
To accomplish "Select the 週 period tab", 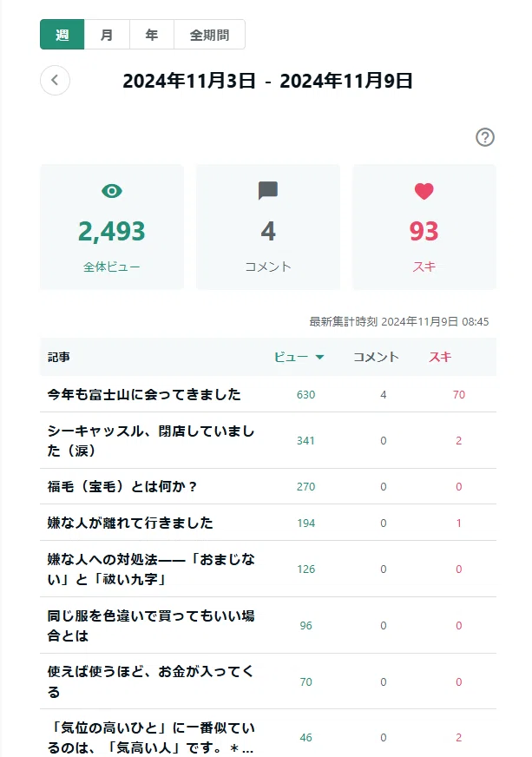I will (x=62, y=35).
